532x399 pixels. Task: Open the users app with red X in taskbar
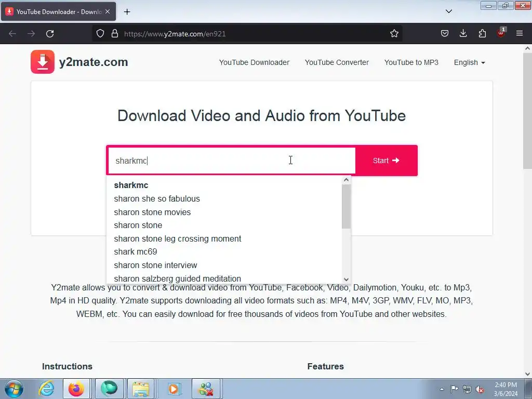206,389
